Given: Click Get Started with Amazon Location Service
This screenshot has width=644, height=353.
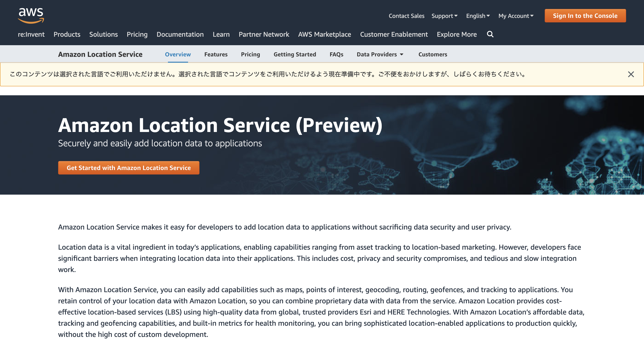Looking at the screenshot, I should pos(129,168).
